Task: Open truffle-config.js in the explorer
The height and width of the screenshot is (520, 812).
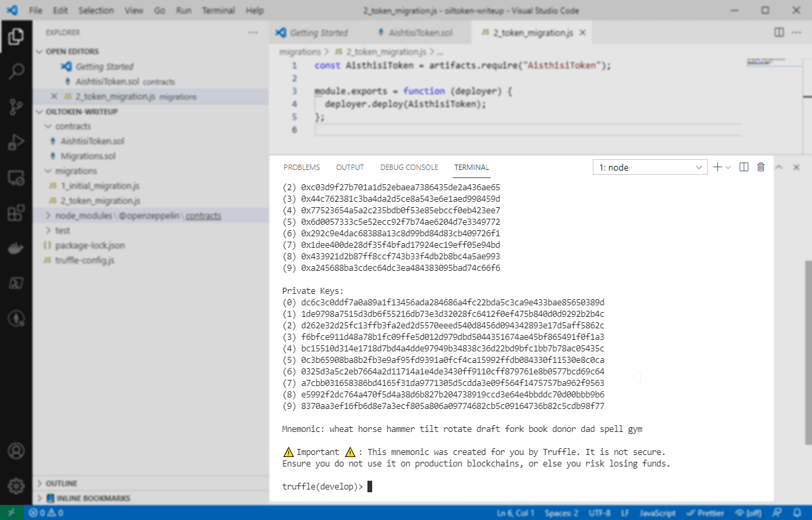Action: click(85, 260)
